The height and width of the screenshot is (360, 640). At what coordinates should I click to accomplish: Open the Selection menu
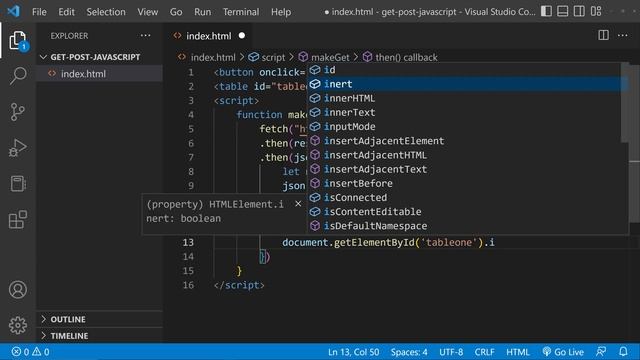click(x=106, y=12)
